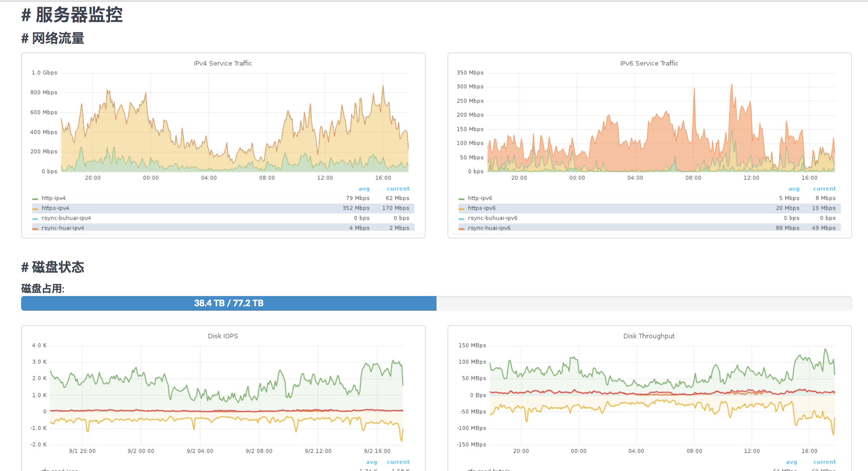Sort IPv4 legend by current column
Image resolution: width=868 pixels, height=471 pixels.
pyautogui.click(x=398, y=188)
